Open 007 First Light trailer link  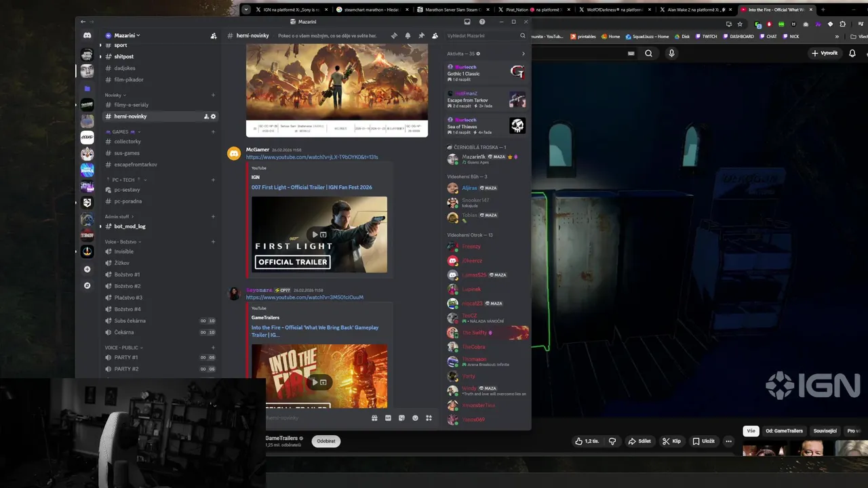click(311, 187)
